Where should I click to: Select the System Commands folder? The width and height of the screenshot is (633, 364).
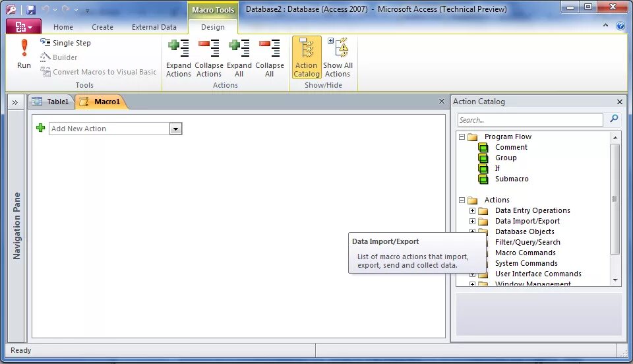526,263
